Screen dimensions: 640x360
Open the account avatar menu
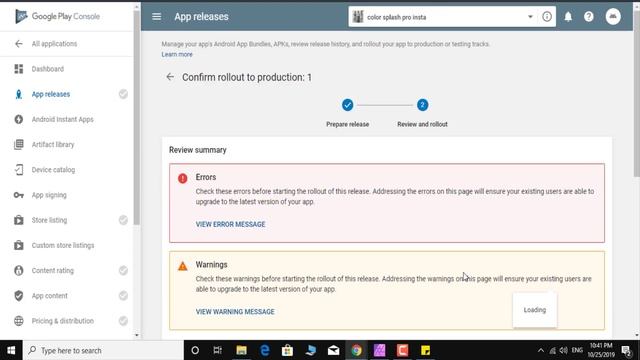pos(613,17)
